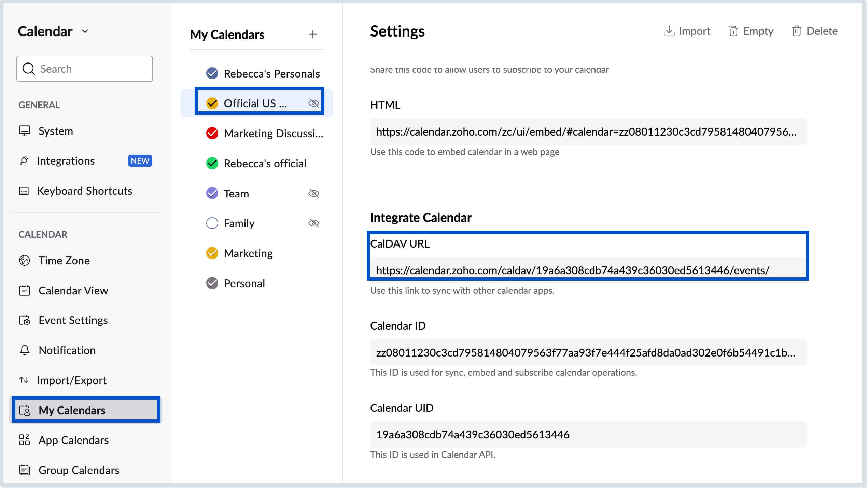This screenshot has height=489, width=868.
Task: Toggle visibility eye for Team calendar
Action: [313, 194]
